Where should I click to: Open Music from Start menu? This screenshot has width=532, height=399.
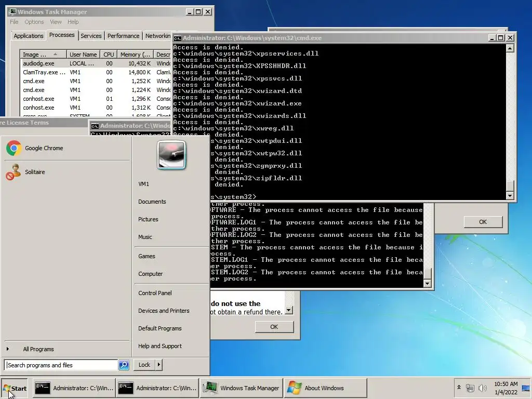pyautogui.click(x=145, y=237)
